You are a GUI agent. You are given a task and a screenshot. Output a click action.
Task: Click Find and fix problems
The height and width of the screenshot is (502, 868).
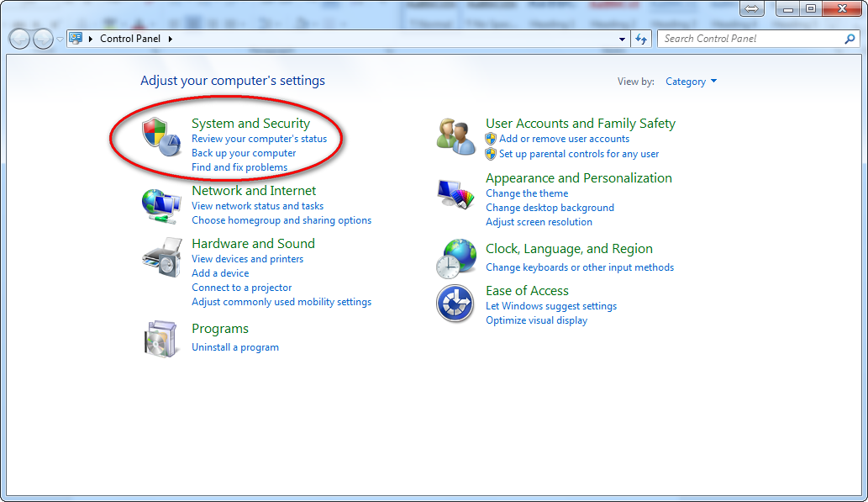239,167
